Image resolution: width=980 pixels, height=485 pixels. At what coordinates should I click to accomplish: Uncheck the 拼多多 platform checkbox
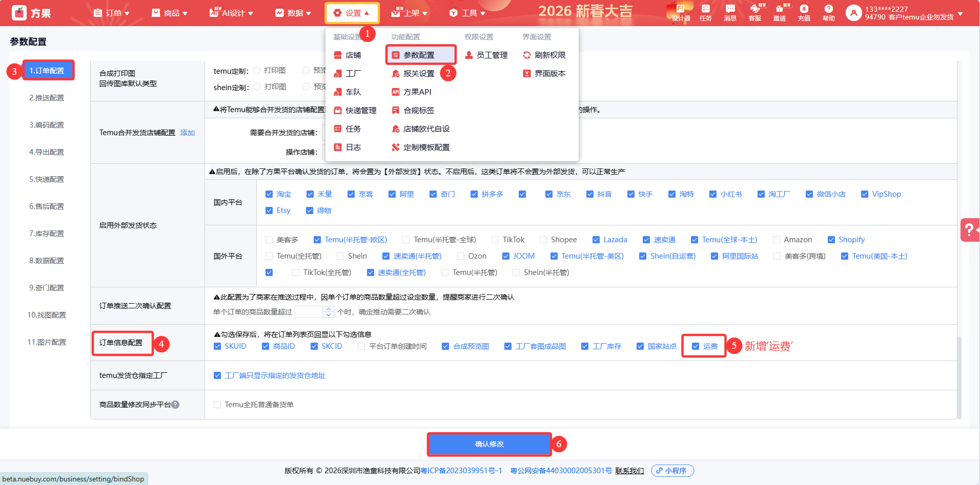(x=474, y=194)
